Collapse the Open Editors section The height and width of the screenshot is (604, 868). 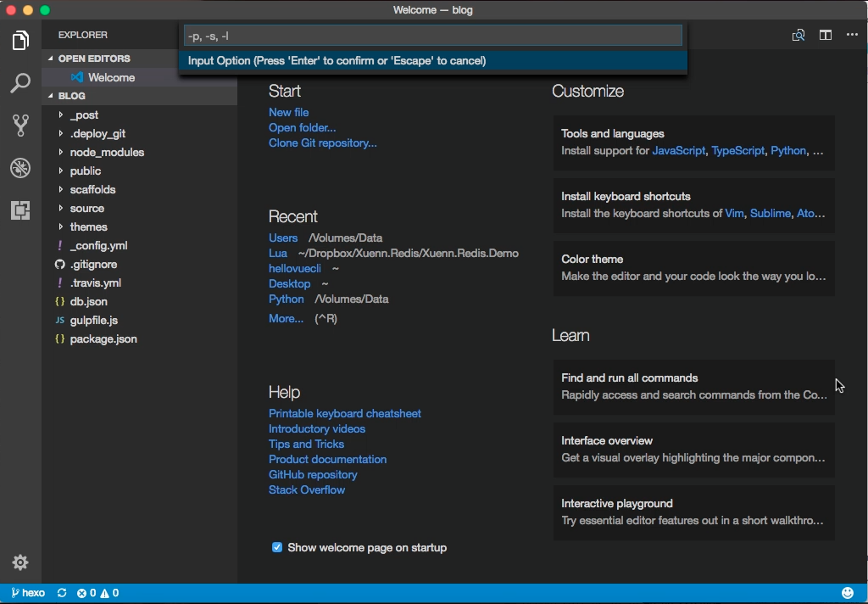pos(51,59)
